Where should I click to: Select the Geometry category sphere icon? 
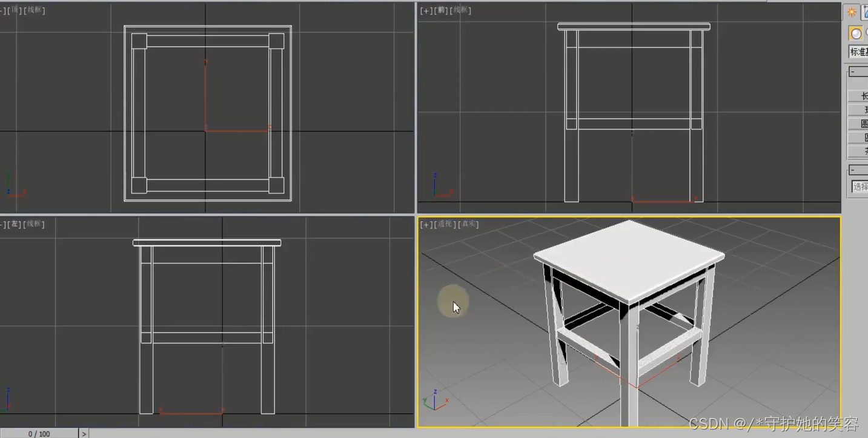pos(855,33)
